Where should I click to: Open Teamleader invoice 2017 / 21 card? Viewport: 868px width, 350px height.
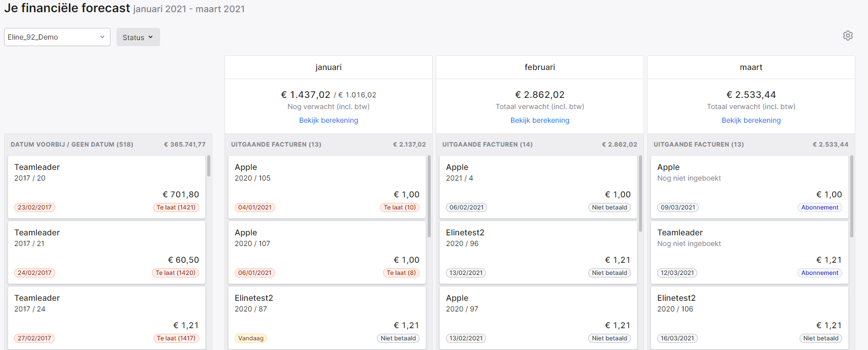[x=106, y=252]
